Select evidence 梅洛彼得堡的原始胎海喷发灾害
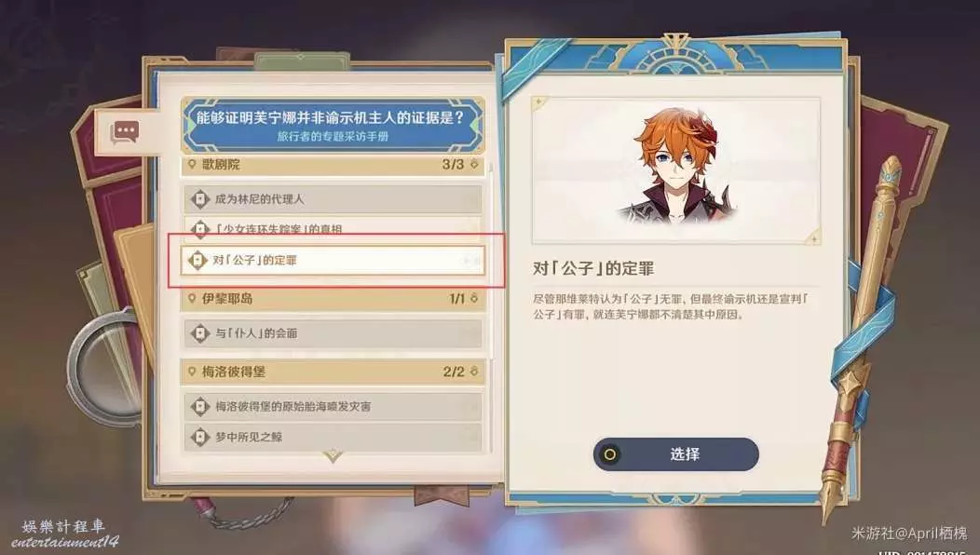Viewport: 980px width, 555px height. tap(333, 407)
